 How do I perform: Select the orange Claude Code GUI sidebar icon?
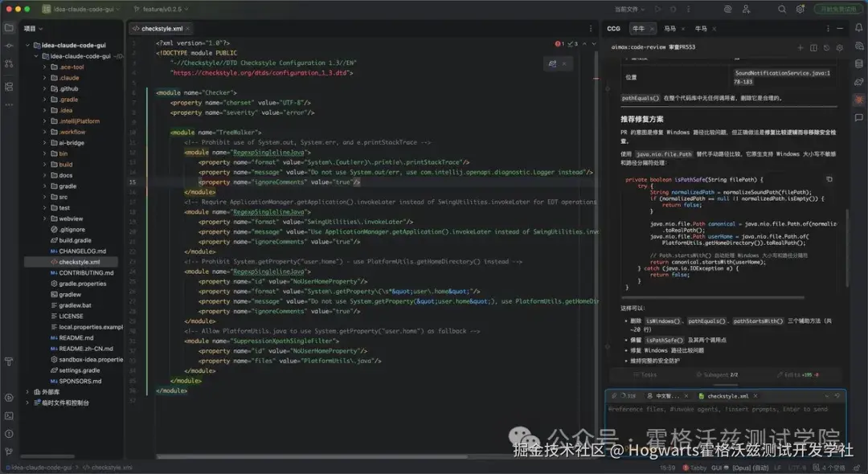(x=858, y=100)
